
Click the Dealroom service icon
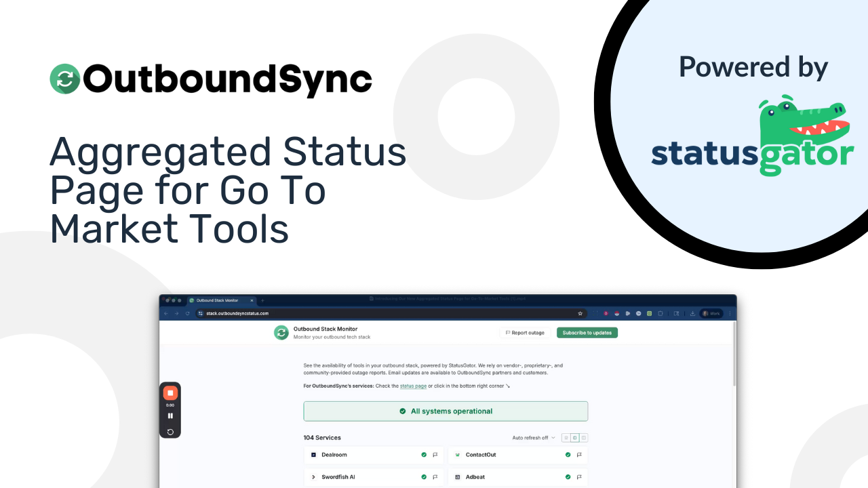(x=313, y=455)
